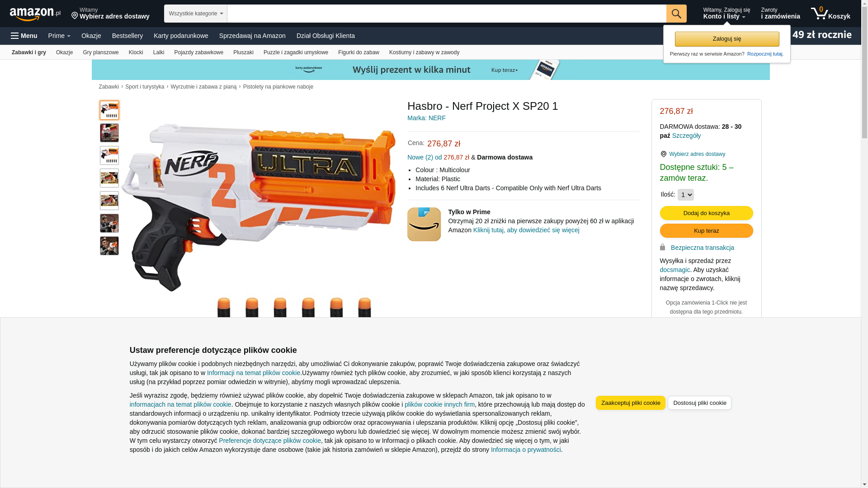This screenshot has width=868, height=488.
Task: Expand the Wszystkie kategorie search dropdown
Action: pos(196,14)
